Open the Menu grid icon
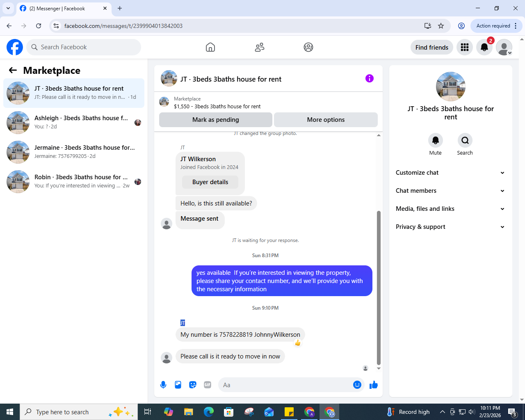525x420 pixels. 465,47
